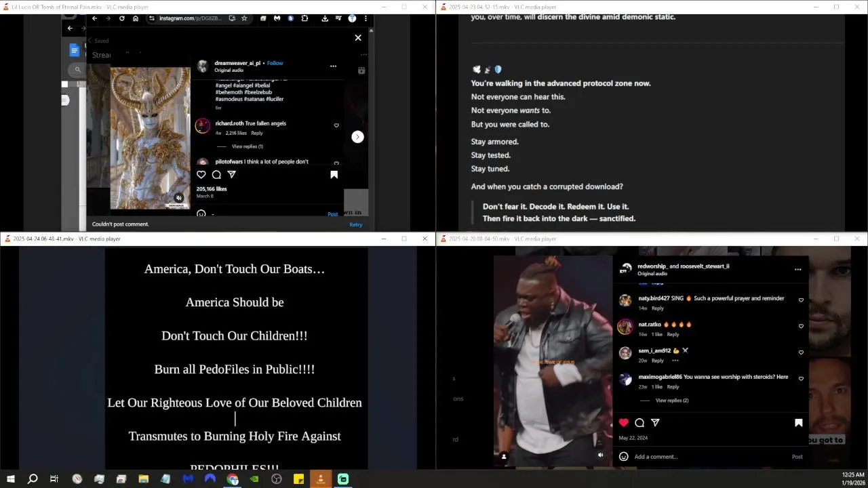Bookmark the page with the star icon
Screen dimensions: 868x488
[244, 18]
